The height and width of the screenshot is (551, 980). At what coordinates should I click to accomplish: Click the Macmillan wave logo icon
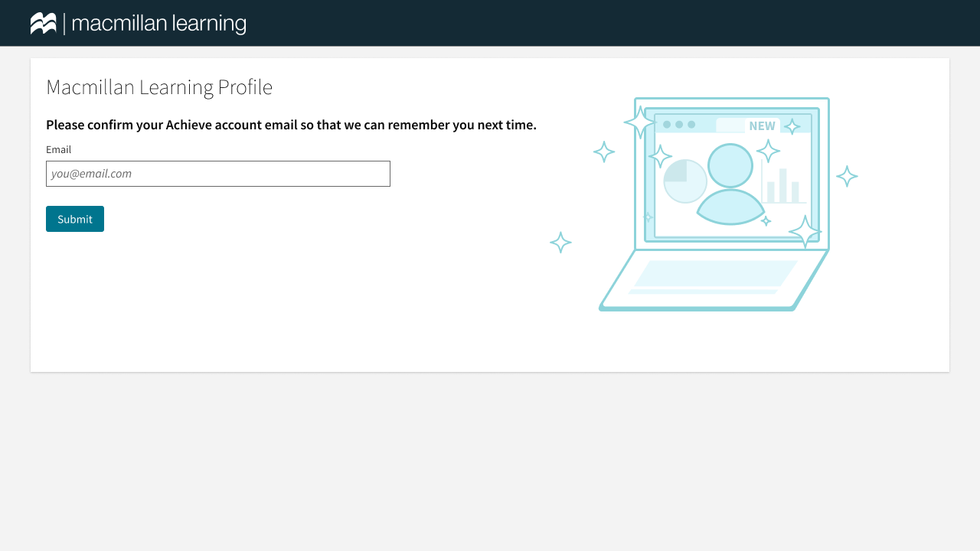(44, 24)
